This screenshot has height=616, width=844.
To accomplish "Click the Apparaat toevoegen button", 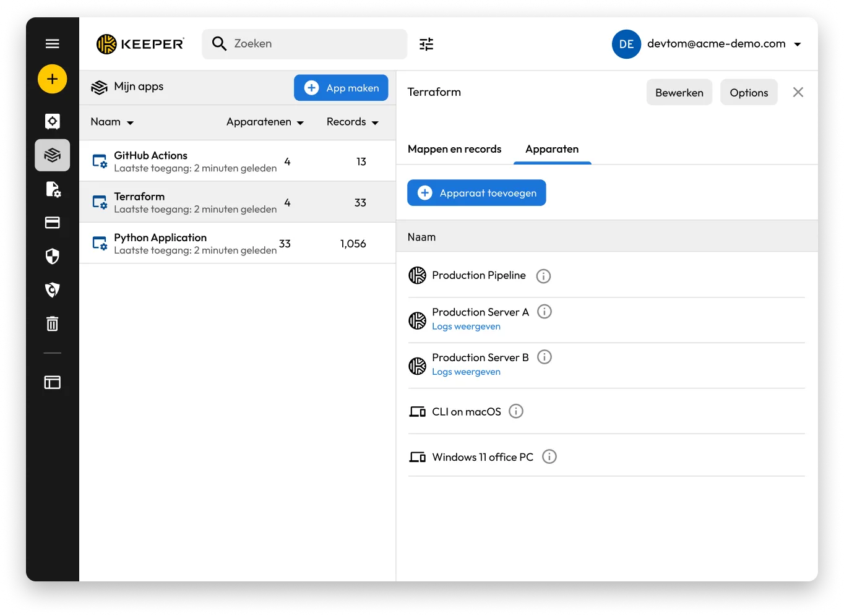I will click(x=476, y=193).
